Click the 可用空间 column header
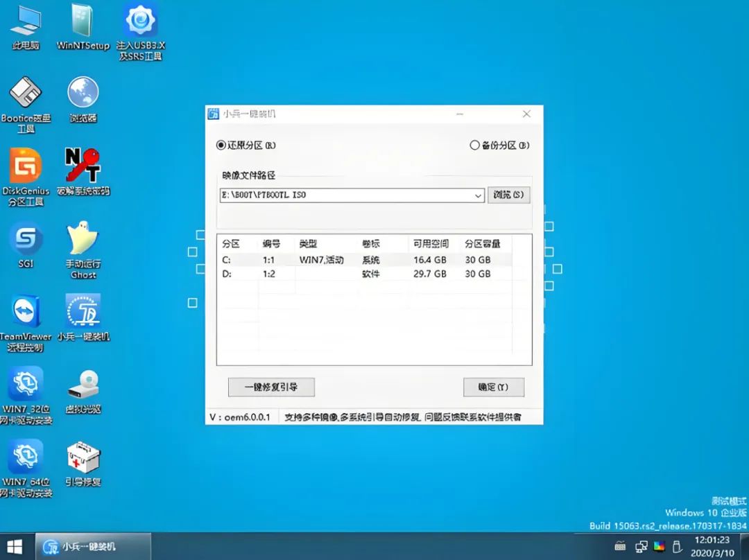The width and height of the screenshot is (749, 560). tap(431, 244)
